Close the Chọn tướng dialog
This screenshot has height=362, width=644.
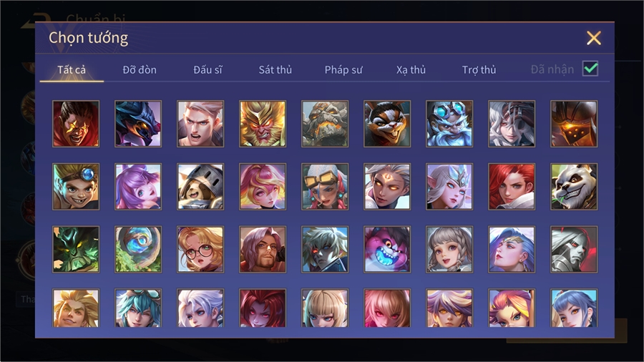593,38
